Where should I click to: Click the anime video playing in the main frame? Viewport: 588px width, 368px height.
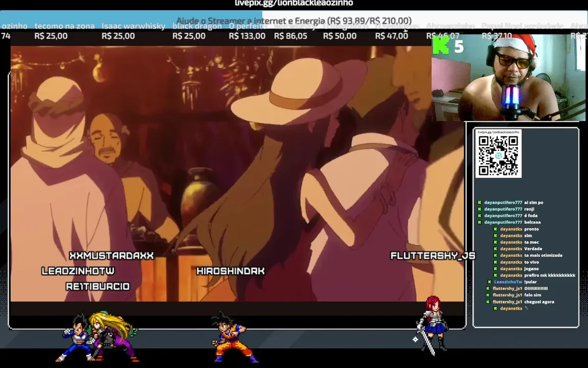click(x=237, y=173)
